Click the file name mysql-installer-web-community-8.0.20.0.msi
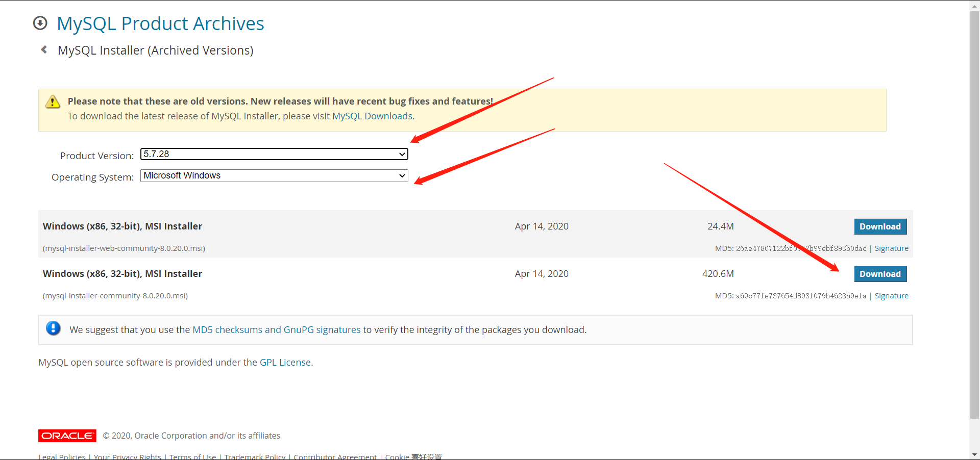The image size is (980, 460). pos(124,248)
